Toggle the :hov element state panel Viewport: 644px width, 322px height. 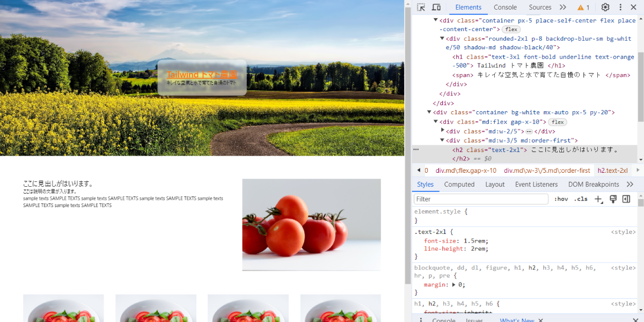(x=561, y=199)
